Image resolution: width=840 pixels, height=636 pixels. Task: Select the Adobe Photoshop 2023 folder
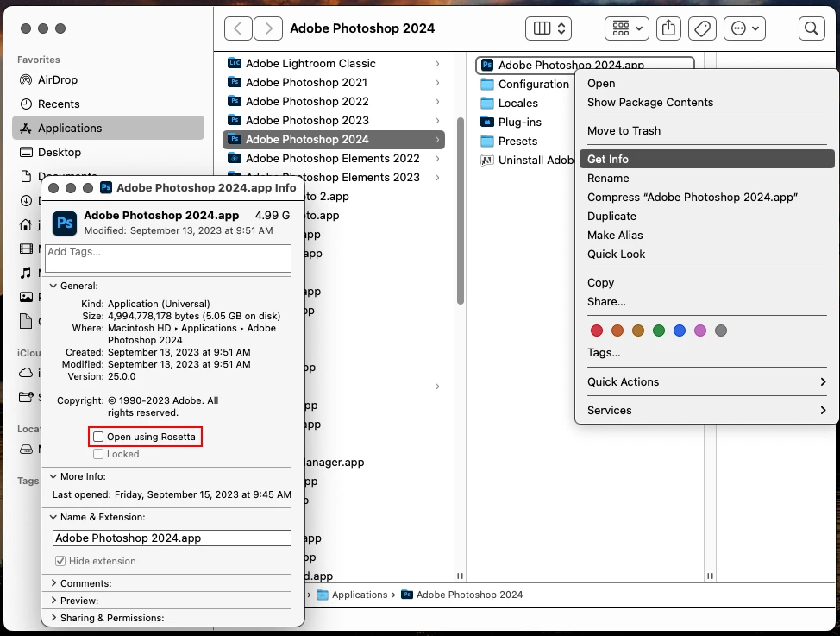(x=333, y=120)
